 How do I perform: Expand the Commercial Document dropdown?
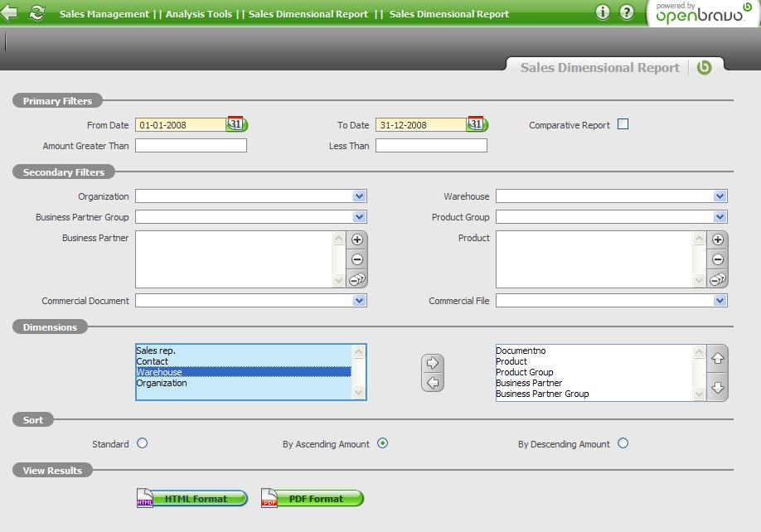click(359, 301)
